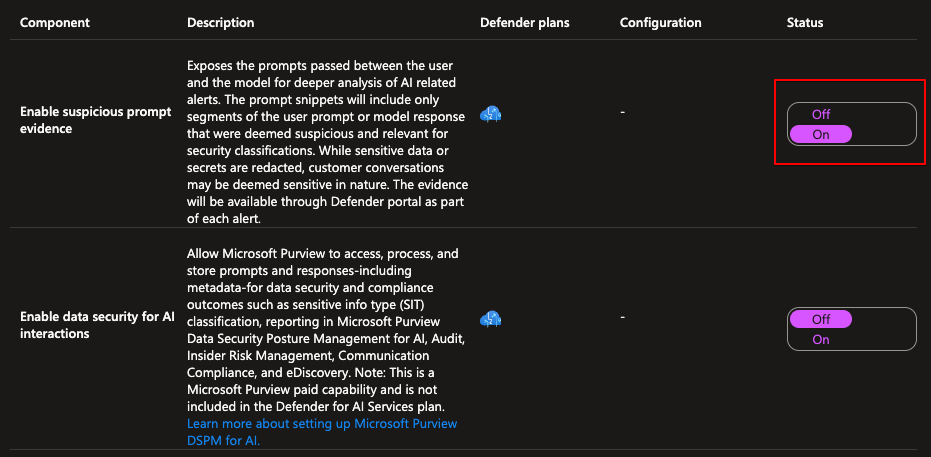The image size is (931, 457).
Task: Select Off for data security for AI interactions
Action: (x=821, y=319)
